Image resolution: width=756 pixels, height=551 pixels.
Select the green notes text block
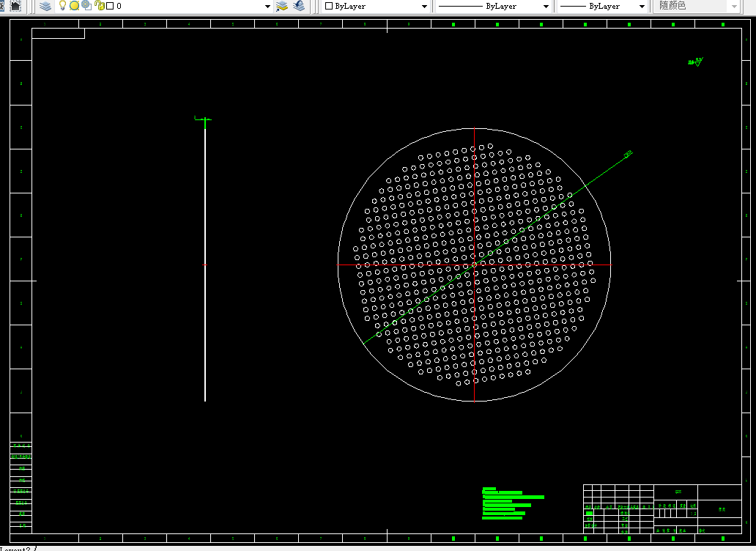(512, 503)
